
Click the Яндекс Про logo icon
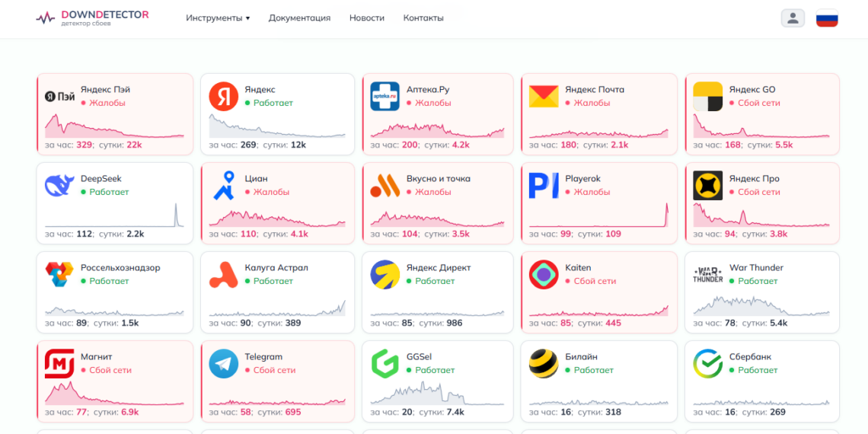[x=708, y=186]
